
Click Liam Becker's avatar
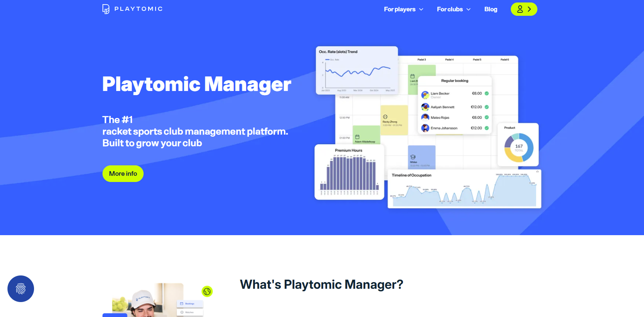tap(425, 95)
